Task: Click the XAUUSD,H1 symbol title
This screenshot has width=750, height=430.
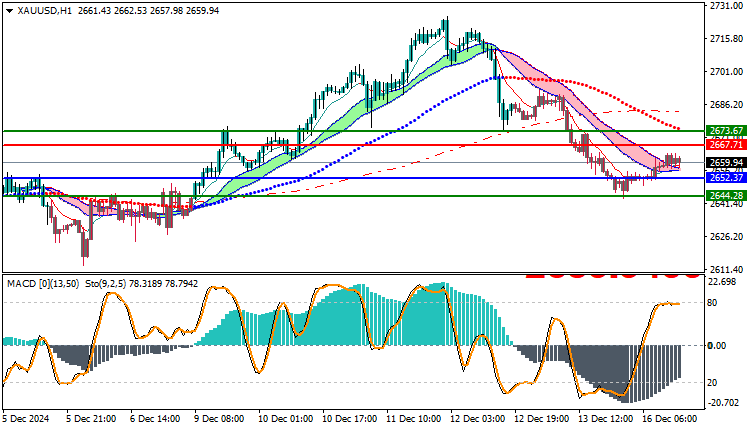Action: pos(44,11)
